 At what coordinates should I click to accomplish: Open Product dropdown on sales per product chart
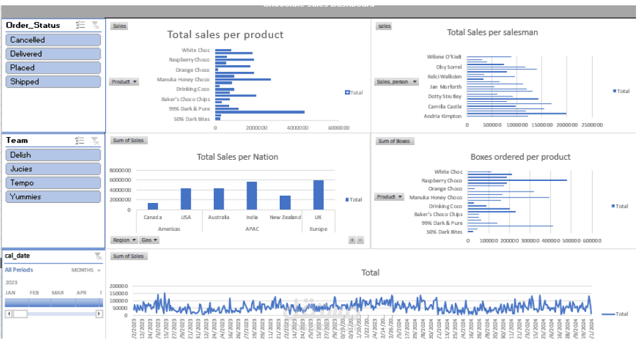[124, 82]
